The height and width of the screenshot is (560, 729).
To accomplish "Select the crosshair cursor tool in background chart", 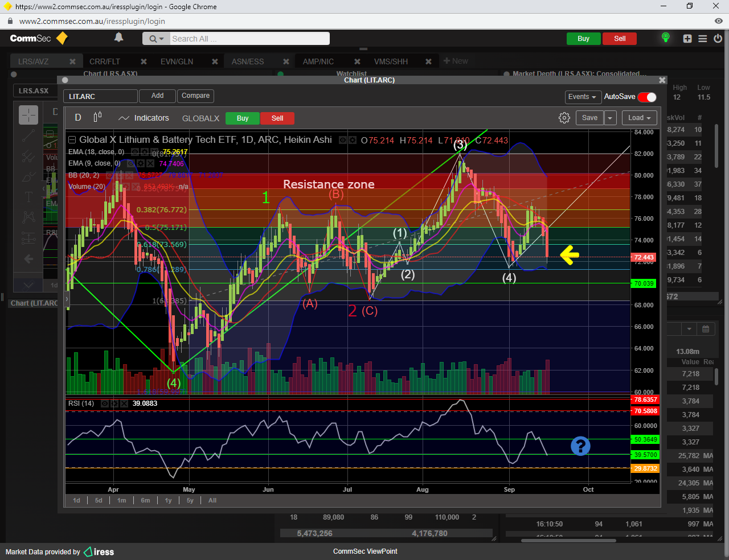I will click(x=28, y=115).
